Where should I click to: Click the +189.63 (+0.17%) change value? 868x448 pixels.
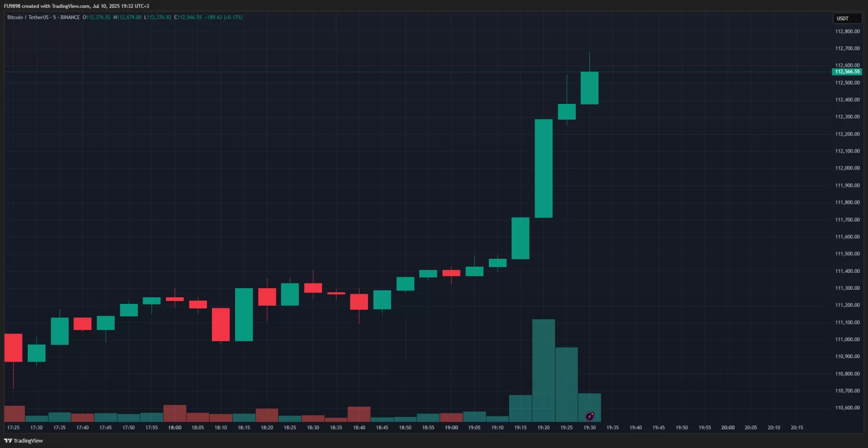pos(223,18)
